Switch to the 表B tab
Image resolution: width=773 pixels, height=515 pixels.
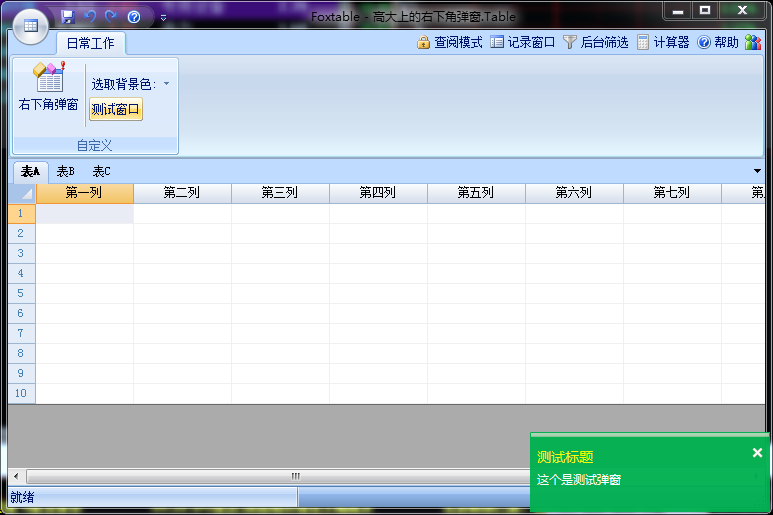pyautogui.click(x=65, y=171)
